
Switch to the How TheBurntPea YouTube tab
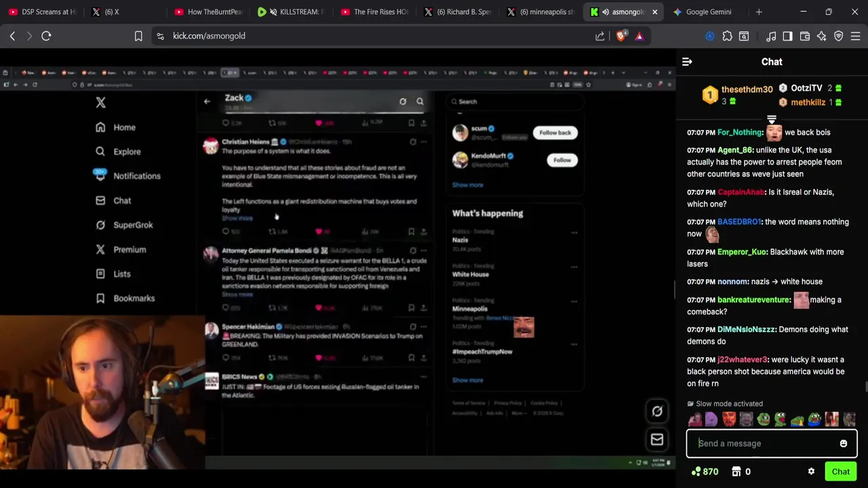208,12
